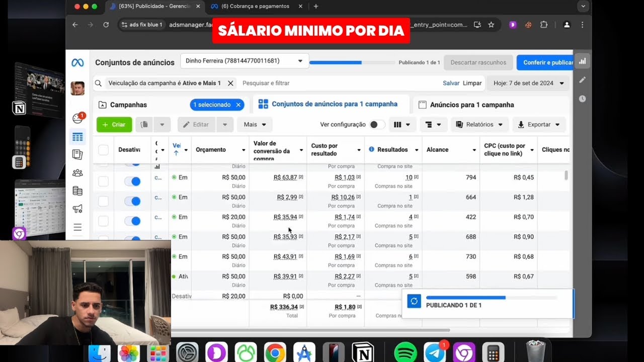Open the Meta logo menu
The width and height of the screenshot is (644, 362).
[77, 63]
